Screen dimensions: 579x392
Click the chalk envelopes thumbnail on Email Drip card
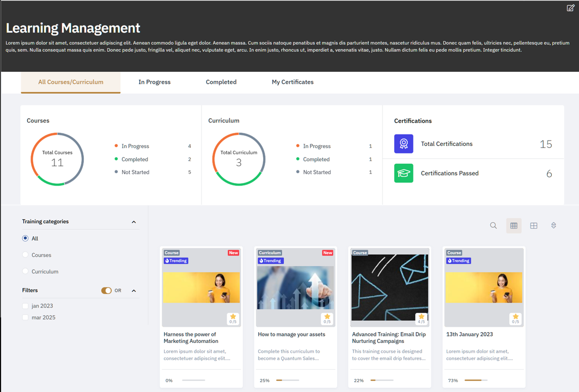(x=390, y=287)
